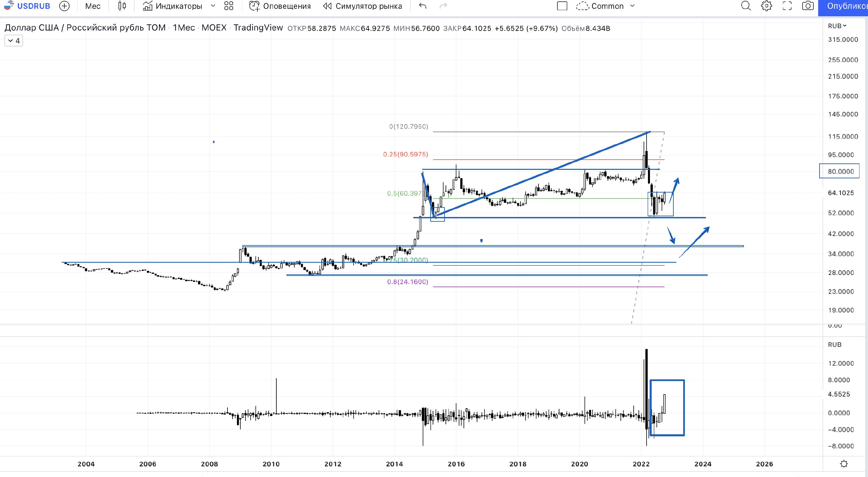The width and height of the screenshot is (868, 477).
Task: Expand the indicators favorites chevron
Action: click(213, 6)
